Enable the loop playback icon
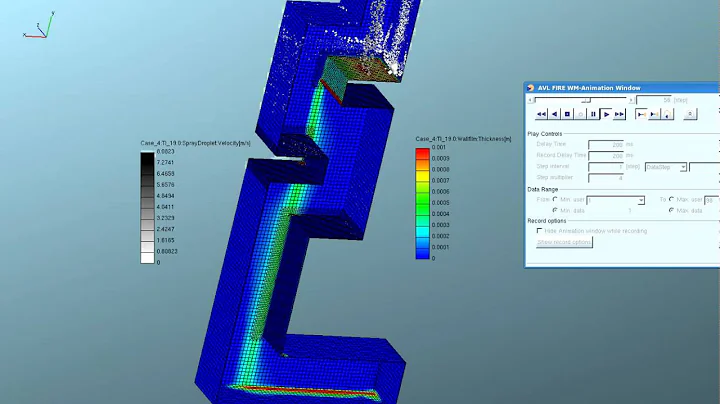The image size is (720, 404). tap(667, 114)
